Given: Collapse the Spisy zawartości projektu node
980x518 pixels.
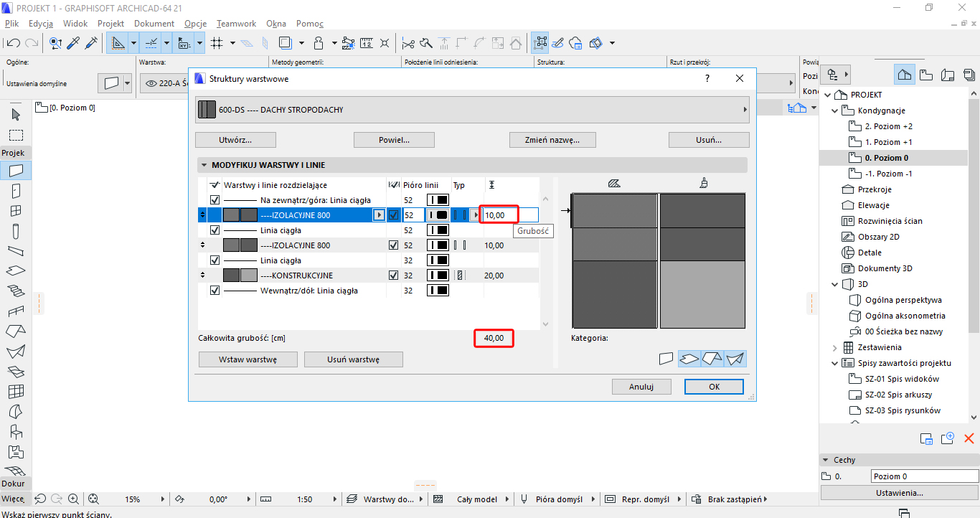Looking at the screenshot, I should point(835,363).
